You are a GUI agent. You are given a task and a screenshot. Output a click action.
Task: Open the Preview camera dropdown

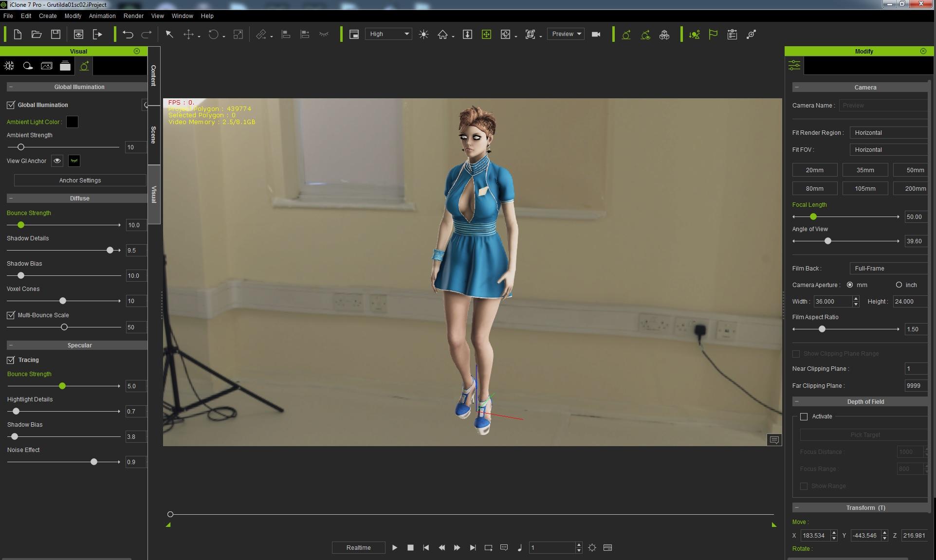pyautogui.click(x=566, y=34)
